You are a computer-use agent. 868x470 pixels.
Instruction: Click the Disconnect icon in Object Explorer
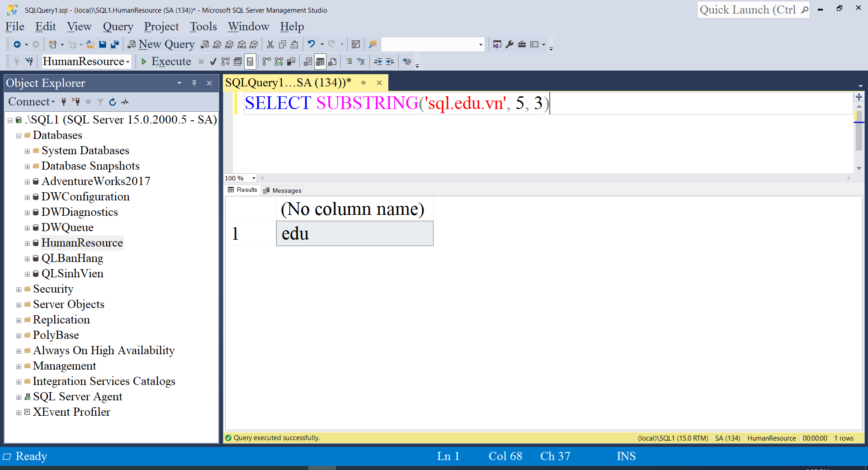coord(76,102)
